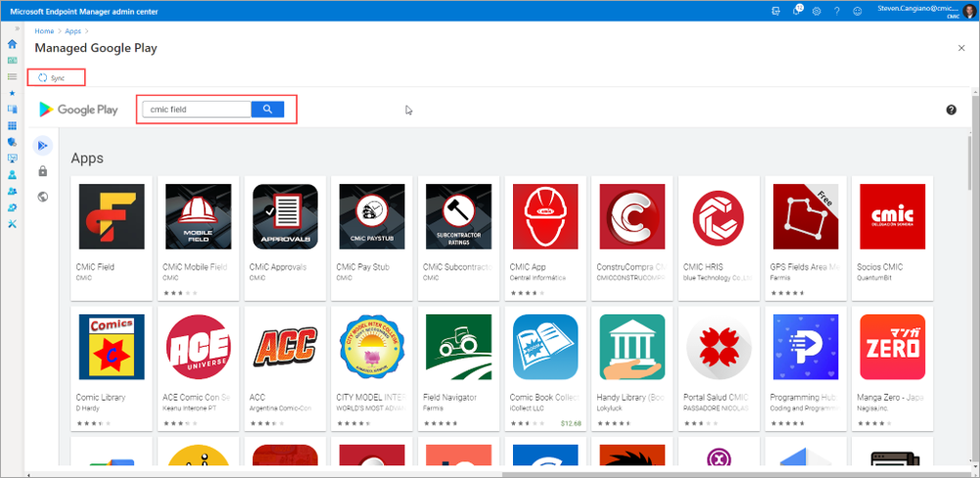Click the $12.68 price label
The image size is (980, 478).
click(x=571, y=423)
